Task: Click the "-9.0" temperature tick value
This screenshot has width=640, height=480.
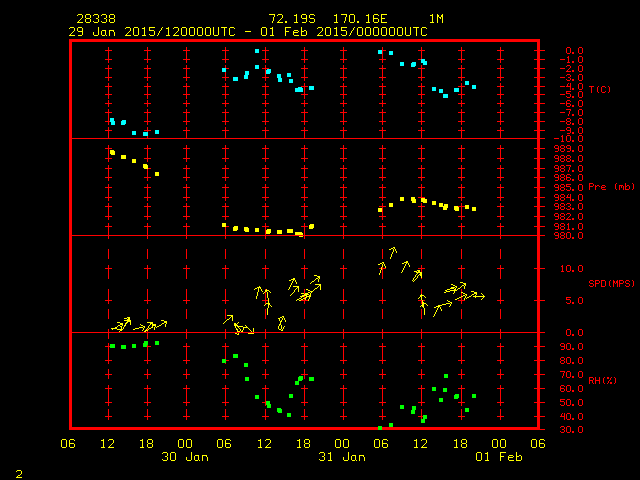Action: point(571,131)
